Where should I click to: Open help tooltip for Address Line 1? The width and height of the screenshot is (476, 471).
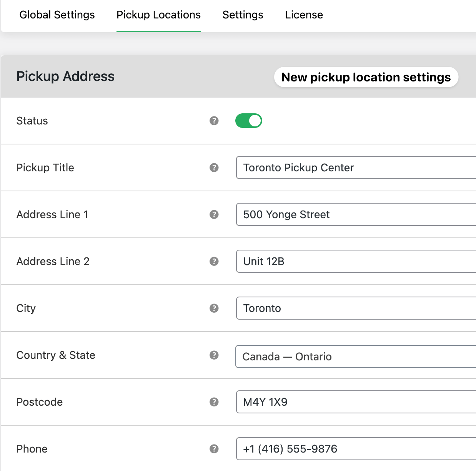[x=214, y=215]
